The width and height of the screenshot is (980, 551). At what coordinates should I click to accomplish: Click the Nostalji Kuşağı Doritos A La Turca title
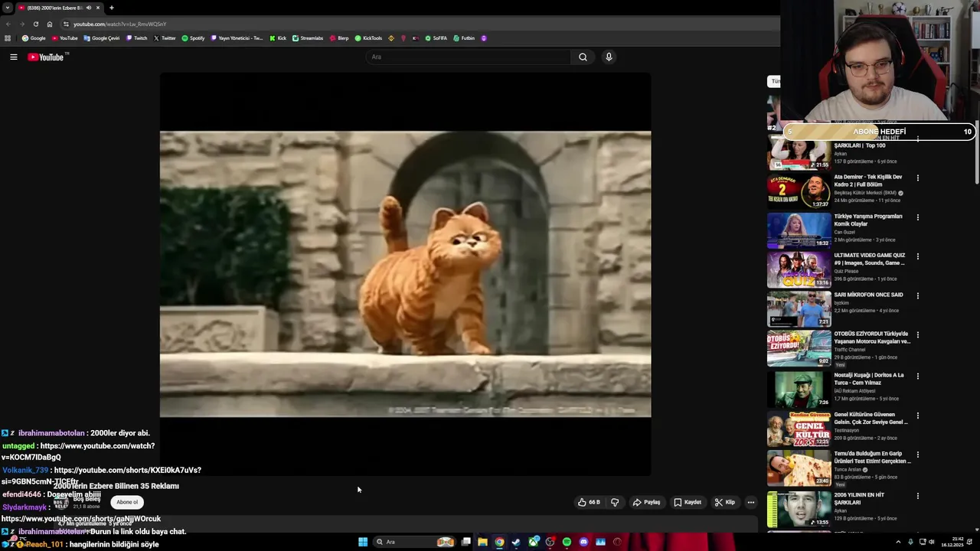click(x=869, y=379)
